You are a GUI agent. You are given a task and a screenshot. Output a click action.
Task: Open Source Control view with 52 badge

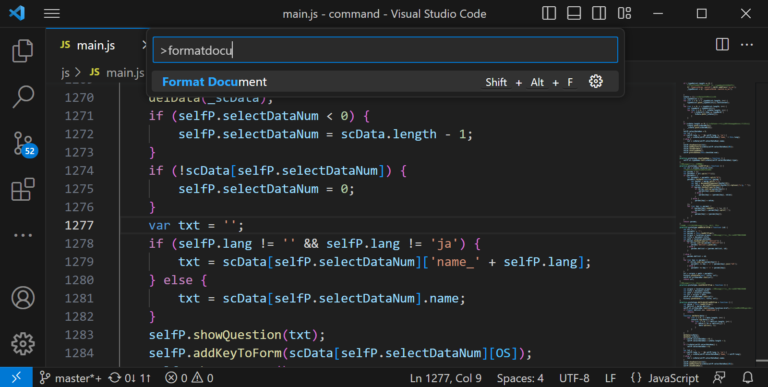pyautogui.click(x=24, y=144)
